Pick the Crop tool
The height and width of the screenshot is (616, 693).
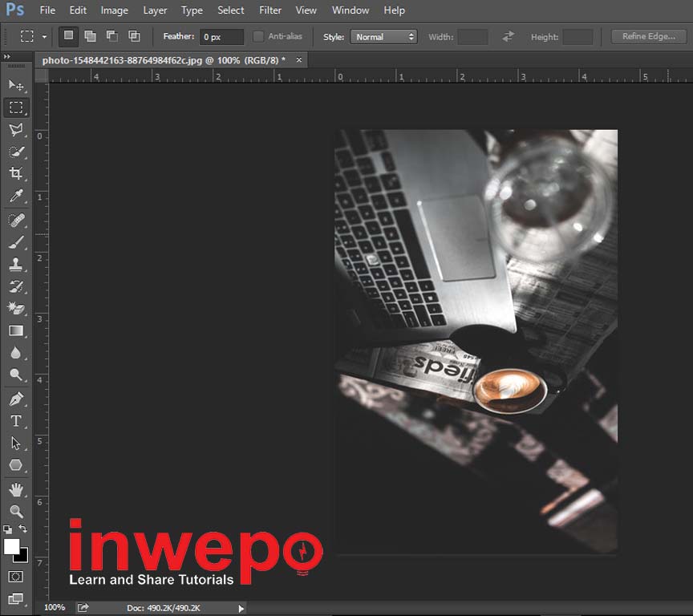15,174
